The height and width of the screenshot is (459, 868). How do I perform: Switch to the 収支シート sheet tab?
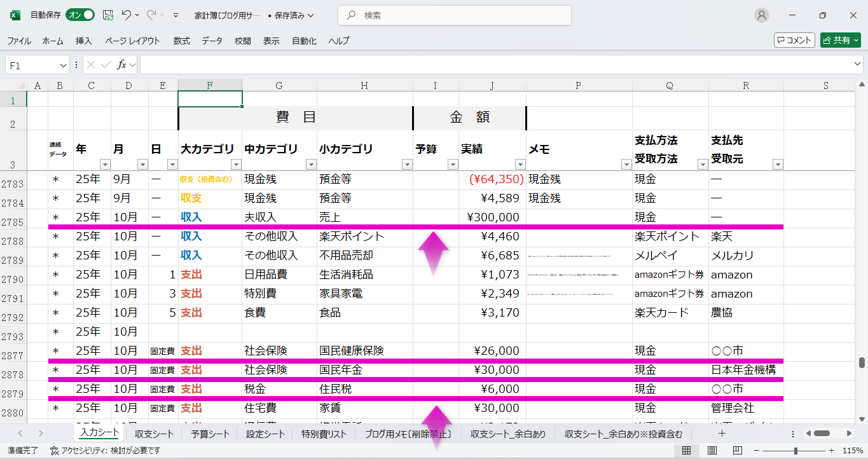154,434
